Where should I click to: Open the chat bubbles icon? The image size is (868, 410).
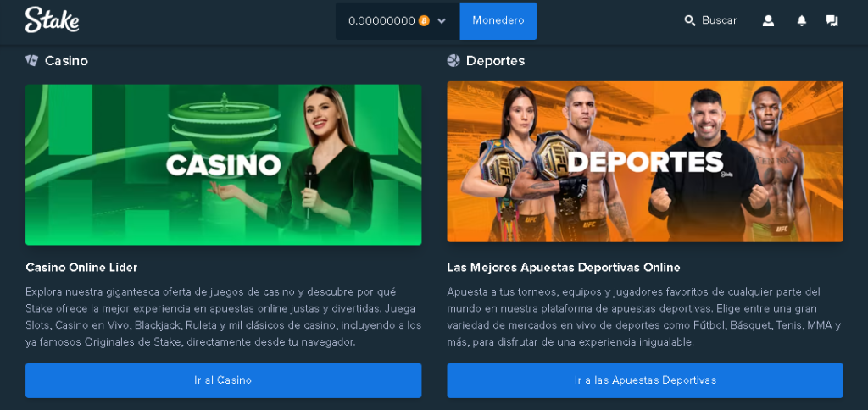tap(832, 21)
